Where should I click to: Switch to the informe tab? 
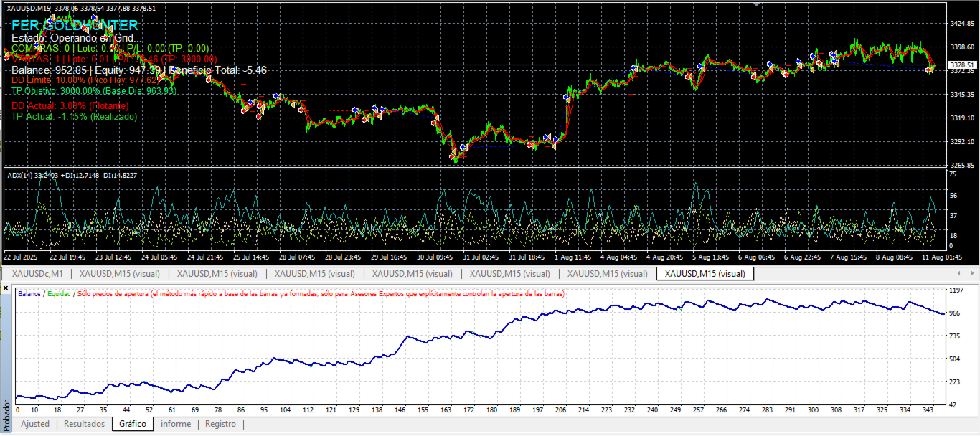point(176,424)
